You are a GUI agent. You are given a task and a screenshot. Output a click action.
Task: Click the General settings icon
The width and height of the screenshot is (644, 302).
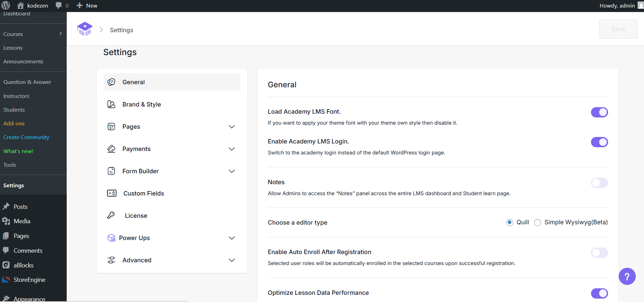point(111,82)
